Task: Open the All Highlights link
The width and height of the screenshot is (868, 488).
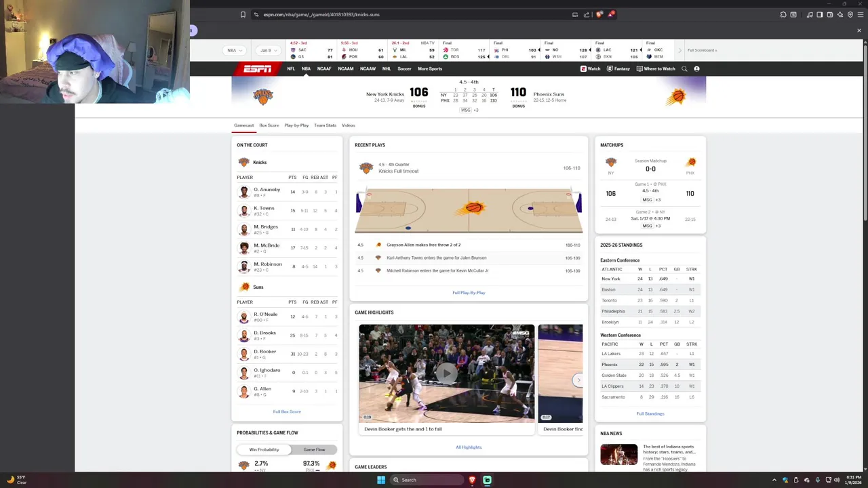Action: [469, 447]
